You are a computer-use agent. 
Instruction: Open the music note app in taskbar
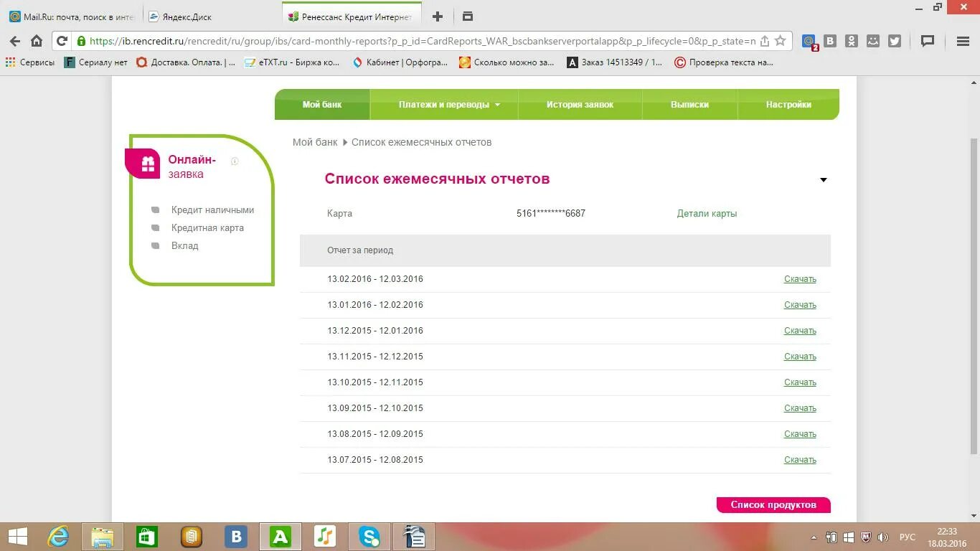[x=325, y=537]
